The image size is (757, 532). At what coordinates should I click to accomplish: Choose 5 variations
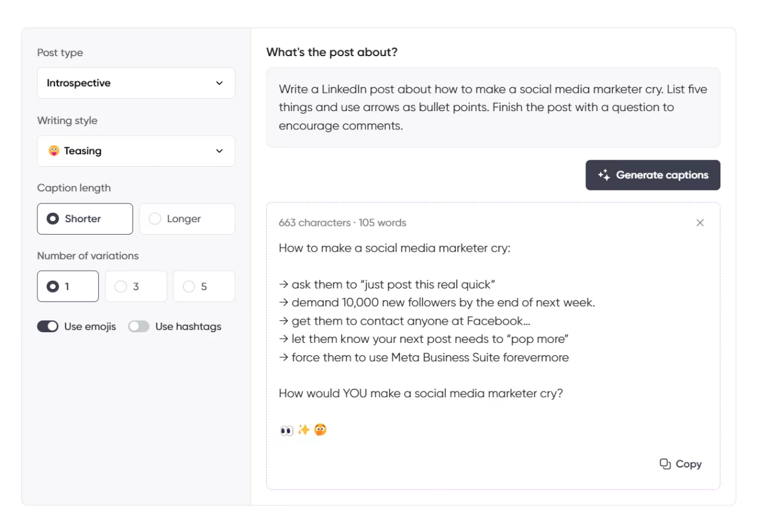click(204, 286)
